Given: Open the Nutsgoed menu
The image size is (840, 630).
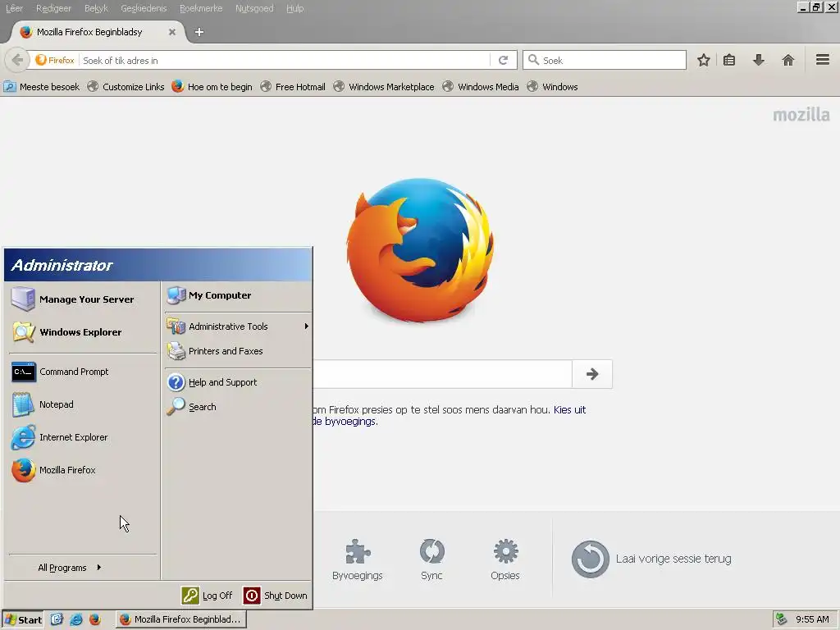Looking at the screenshot, I should (254, 8).
